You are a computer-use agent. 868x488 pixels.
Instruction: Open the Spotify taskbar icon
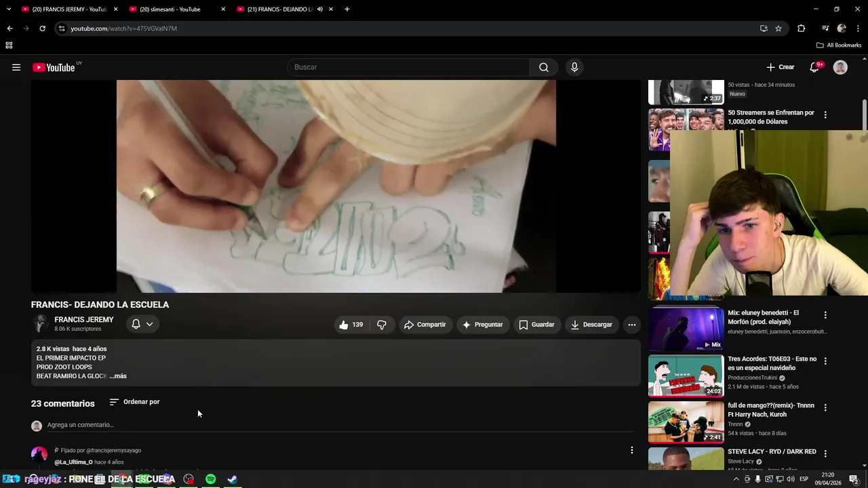coord(210,479)
